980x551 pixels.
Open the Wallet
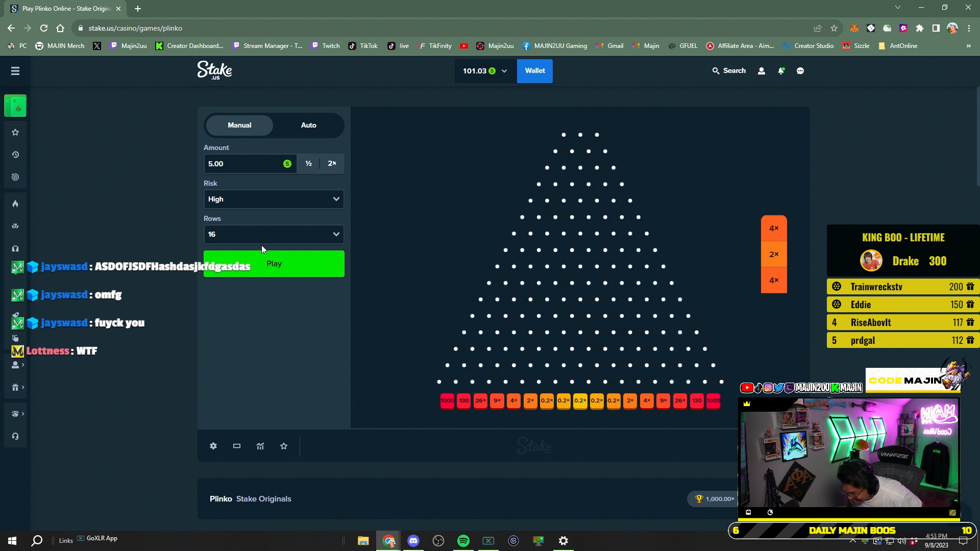point(535,71)
